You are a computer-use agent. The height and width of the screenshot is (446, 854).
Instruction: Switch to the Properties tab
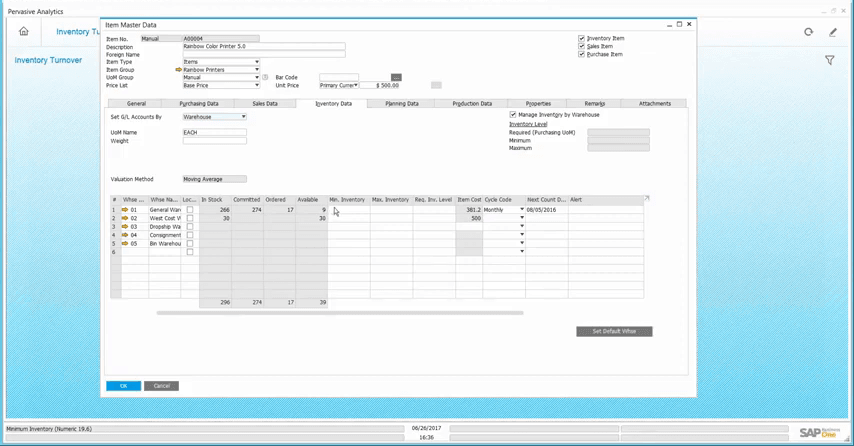[538, 103]
